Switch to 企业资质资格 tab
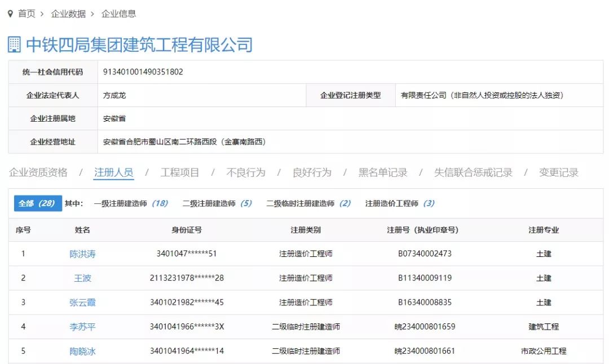The height and width of the screenshot is (364, 609). coord(38,172)
